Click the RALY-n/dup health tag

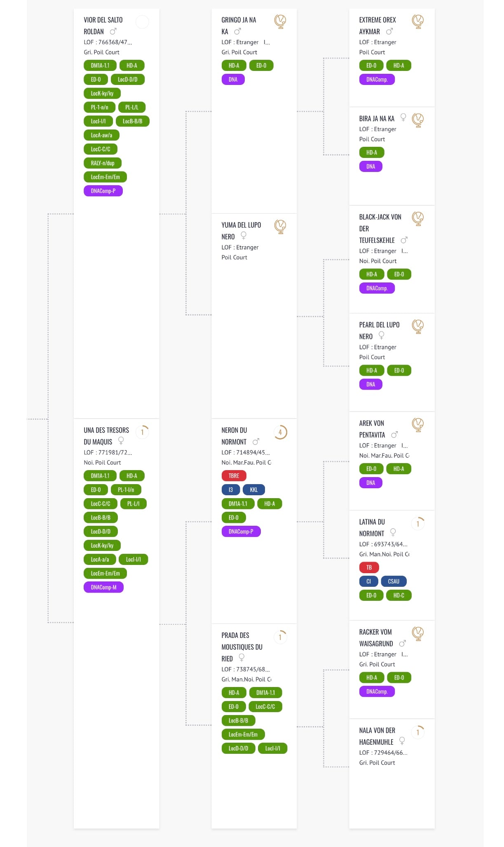pos(103,163)
